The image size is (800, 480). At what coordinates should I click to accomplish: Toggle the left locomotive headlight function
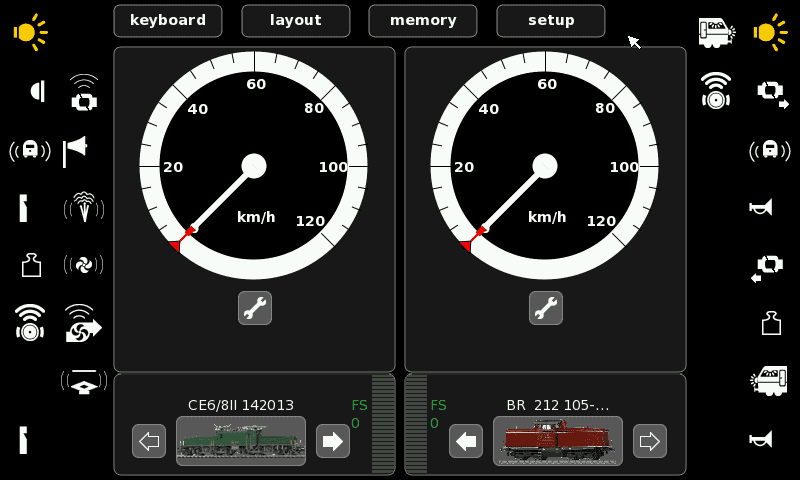pos(30,32)
